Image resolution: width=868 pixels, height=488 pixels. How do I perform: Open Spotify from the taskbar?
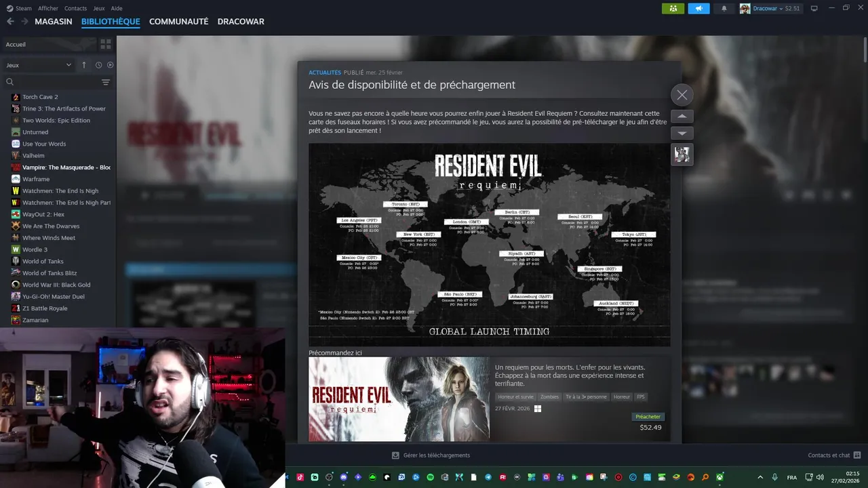point(431,477)
